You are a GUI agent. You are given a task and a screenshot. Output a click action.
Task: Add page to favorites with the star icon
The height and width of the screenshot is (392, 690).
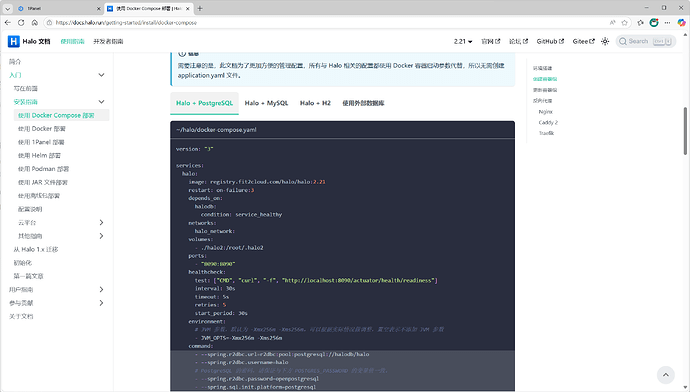point(624,22)
